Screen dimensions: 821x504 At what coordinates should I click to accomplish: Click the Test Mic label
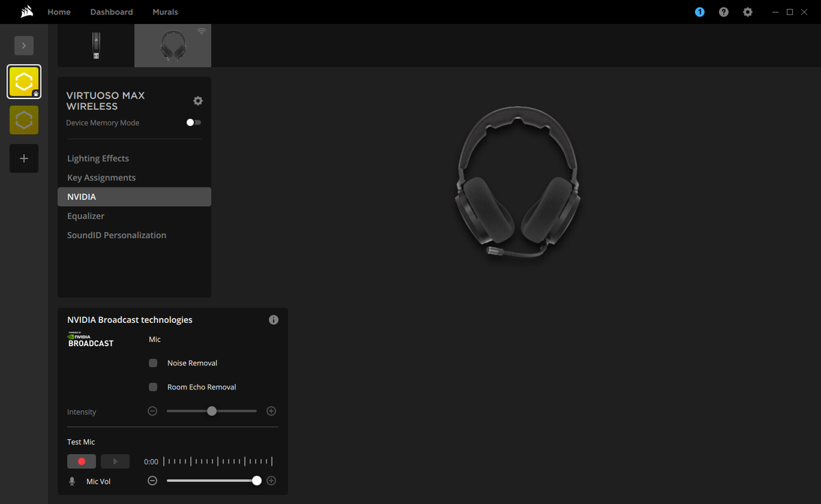tap(81, 442)
